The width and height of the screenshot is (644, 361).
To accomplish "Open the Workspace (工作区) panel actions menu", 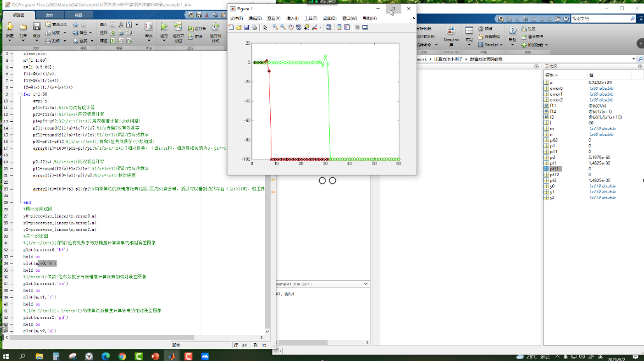I will click(x=640, y=66).
